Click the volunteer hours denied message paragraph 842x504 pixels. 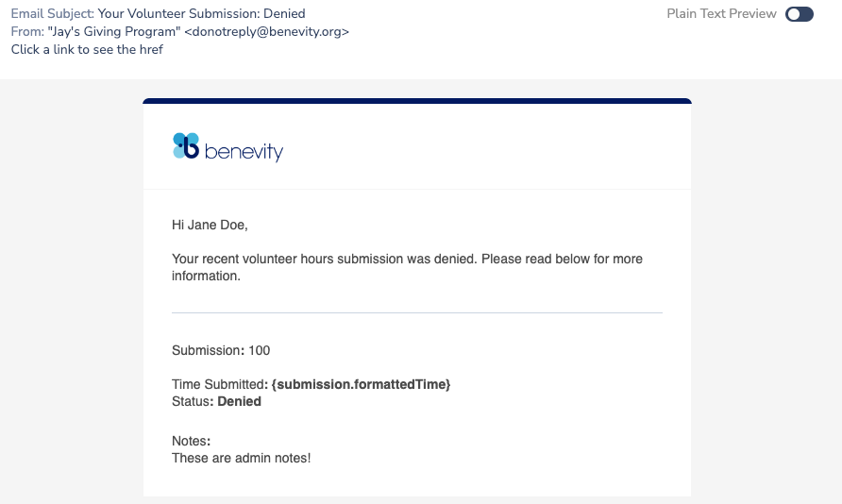(407, 267)
